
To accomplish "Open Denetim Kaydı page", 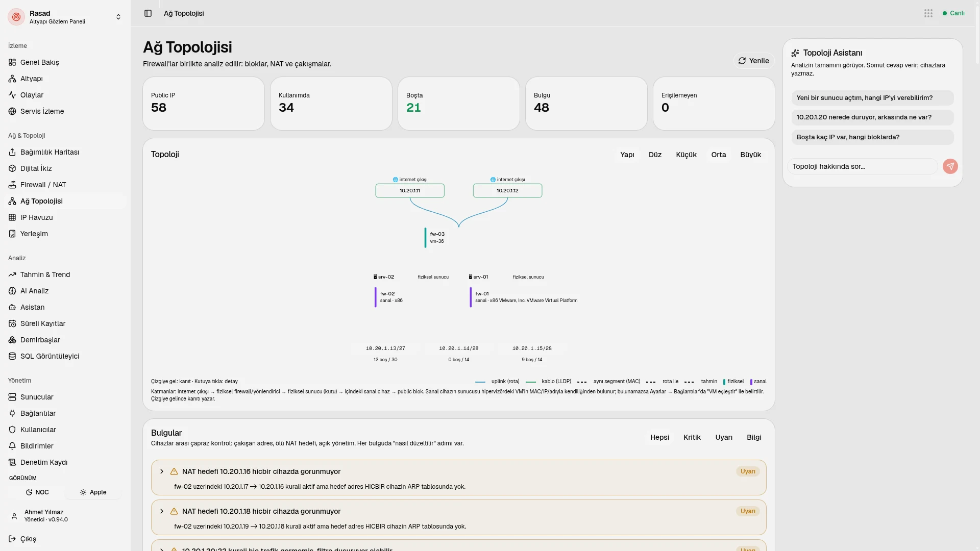I will tap(65, 462).
